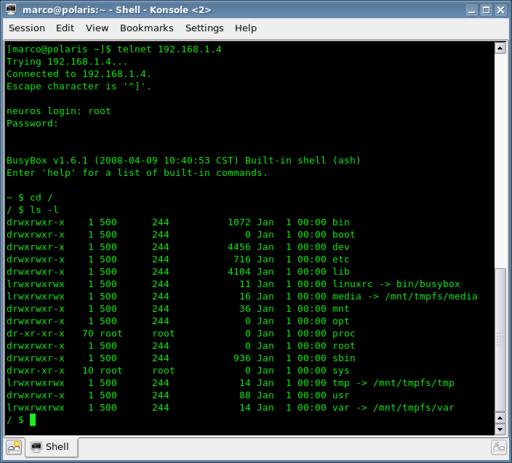Viewport: 512px width, 463px height.
Task: Click the vertical scrollbar thumb
Action: click(500, 339)
